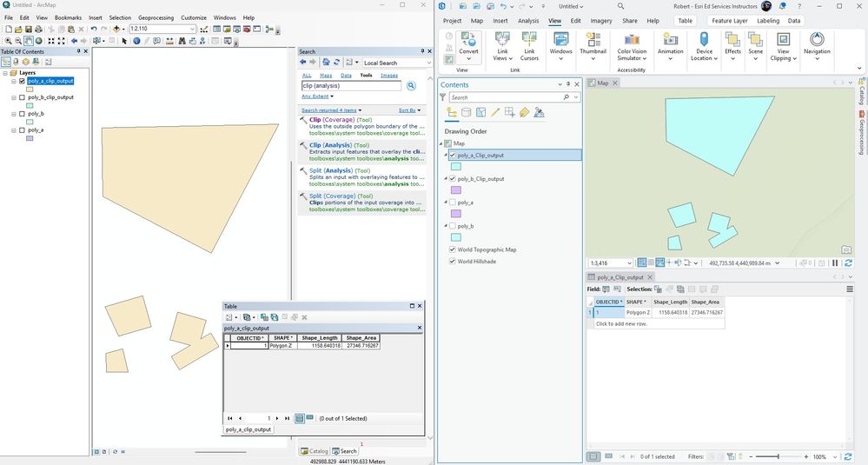The height and width of the screenshot is (465, 868).
Task: Click ArcMap Add Data button icon
Action: (116, 29)
